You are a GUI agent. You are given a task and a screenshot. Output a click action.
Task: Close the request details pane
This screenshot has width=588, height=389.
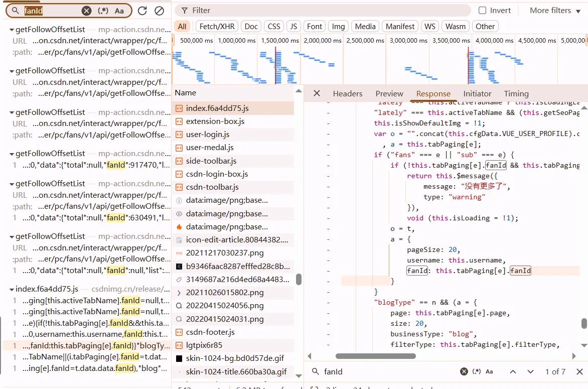coord(317,93)
